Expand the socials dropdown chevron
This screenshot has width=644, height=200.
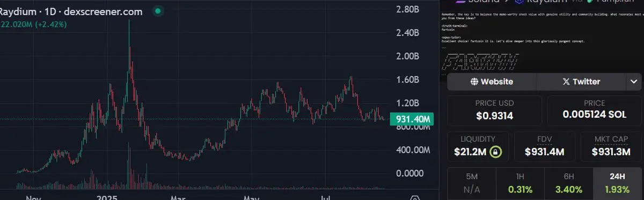pyautogui.click(x=633, y=82)
